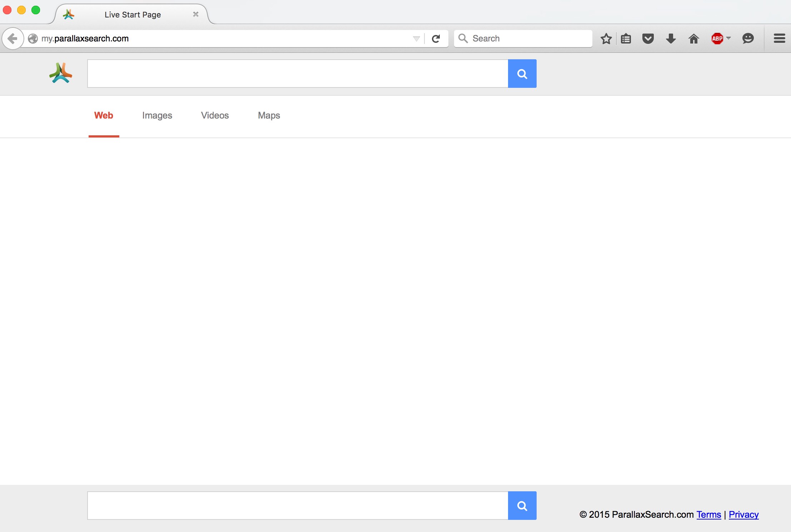Click the Adblock Plus ABP icon
Screen dimensions: 791x532
coord(717,39)
